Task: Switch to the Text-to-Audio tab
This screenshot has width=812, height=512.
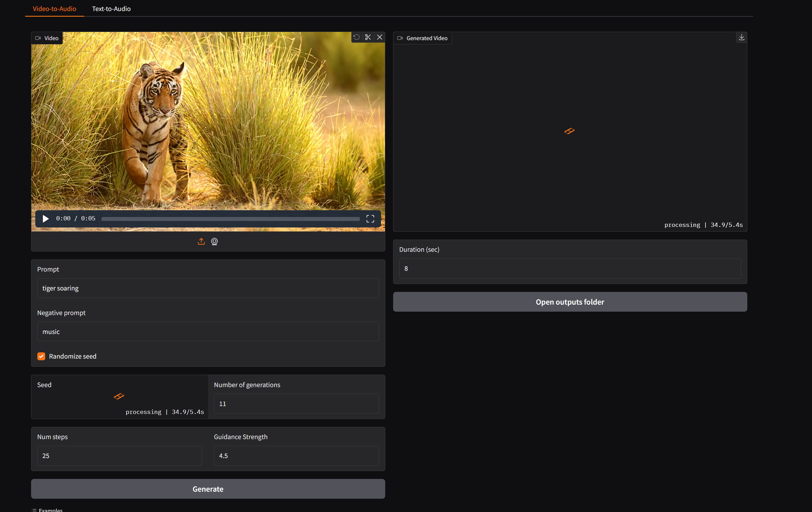Action: pos(111,9)
